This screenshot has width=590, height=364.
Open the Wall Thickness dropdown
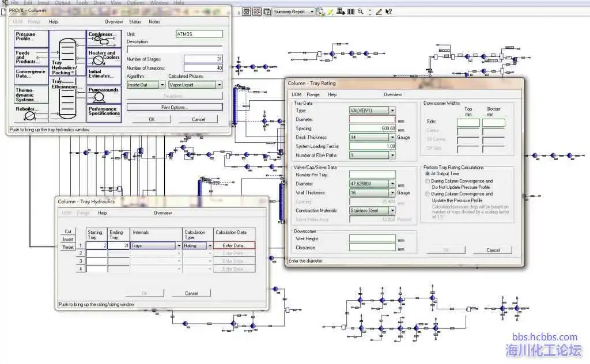(x=392, y=193)
